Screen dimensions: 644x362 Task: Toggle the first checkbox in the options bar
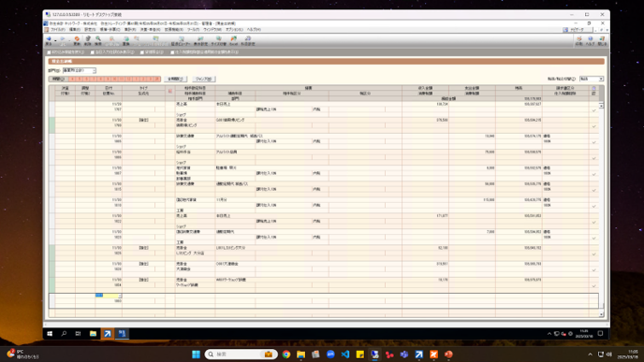50,52
